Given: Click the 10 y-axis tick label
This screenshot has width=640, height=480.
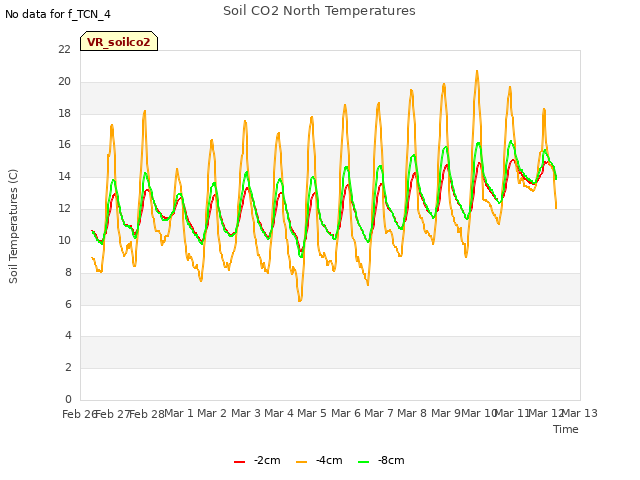Looking at the screenshot, I should tap(64, 240).
